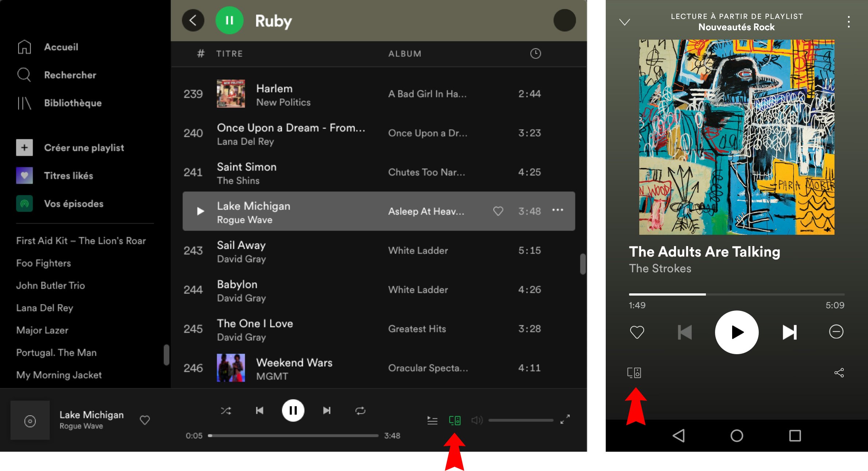This screenshot has width=868, height=471.
Task: Share the track from mobile player
Action: 839,372
